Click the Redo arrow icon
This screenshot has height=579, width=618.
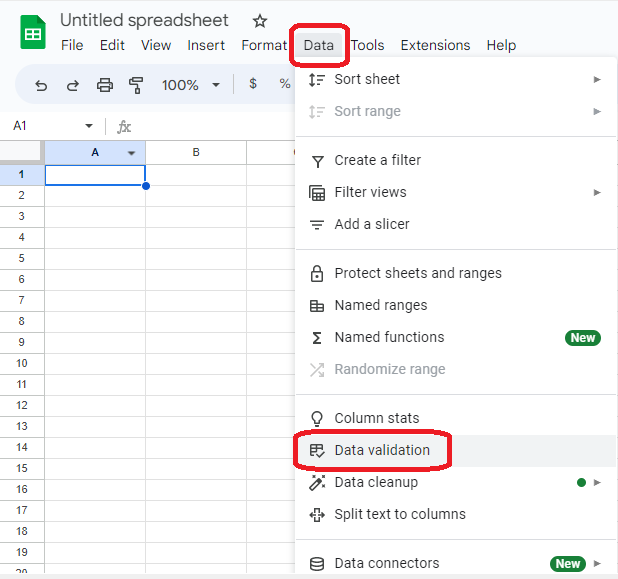click(x=73, y=85)
